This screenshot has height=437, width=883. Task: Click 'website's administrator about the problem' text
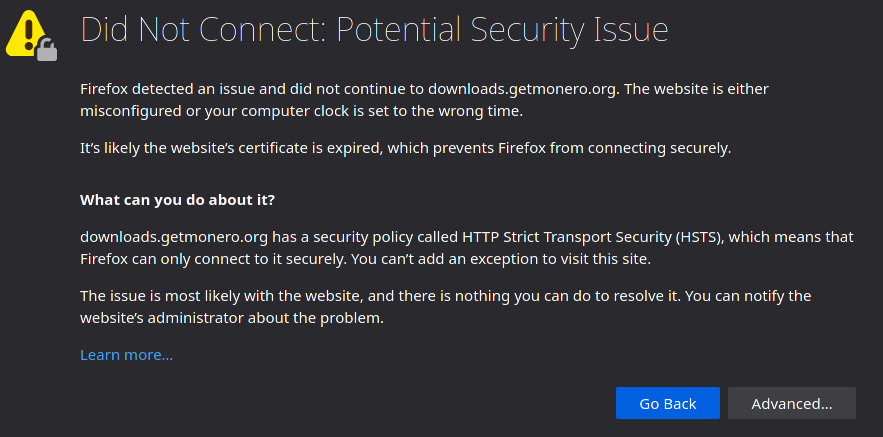[x=231, y=318]
